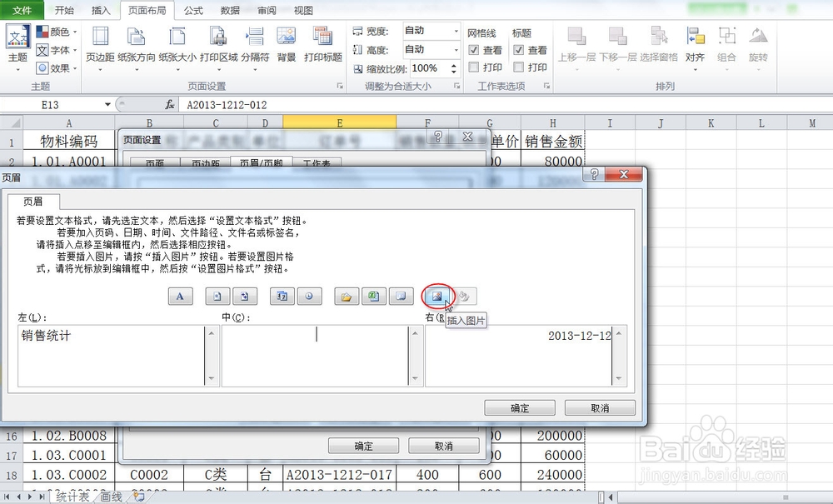This screenshot has height=504, width=833.
Task: Click the help (?) button of 页眉 dialog
Action: click(x=594, y=174)
